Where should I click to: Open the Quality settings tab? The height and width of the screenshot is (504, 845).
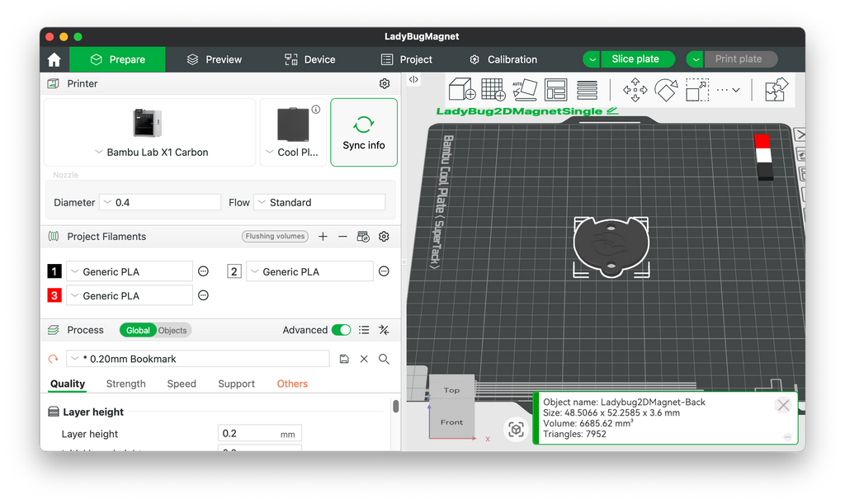[x=68, y=384]
